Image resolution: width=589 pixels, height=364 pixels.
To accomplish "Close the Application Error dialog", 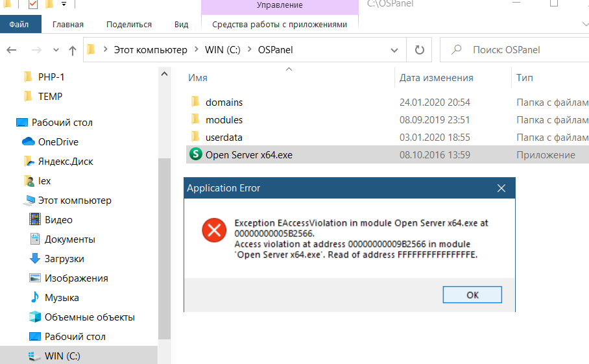I will pos(501,188).
